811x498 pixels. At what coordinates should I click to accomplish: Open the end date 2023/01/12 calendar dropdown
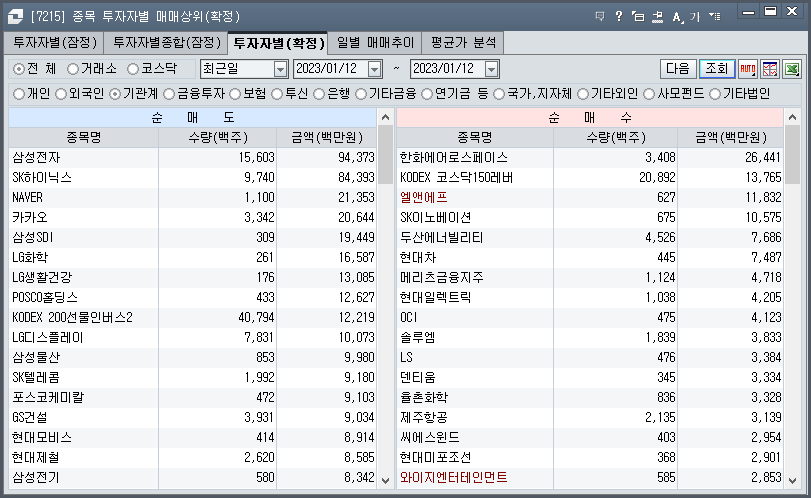point(491,69)
